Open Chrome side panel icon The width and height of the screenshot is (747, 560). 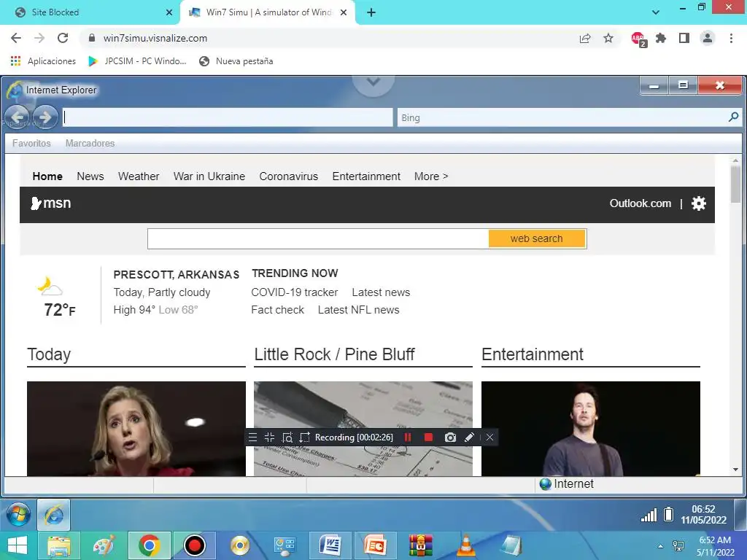684,38
